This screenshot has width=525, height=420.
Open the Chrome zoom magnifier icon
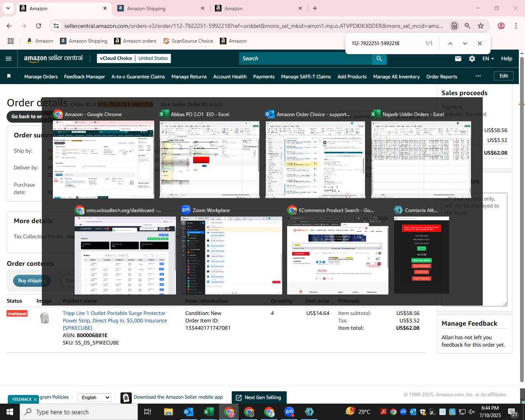(x=468, y=26)
